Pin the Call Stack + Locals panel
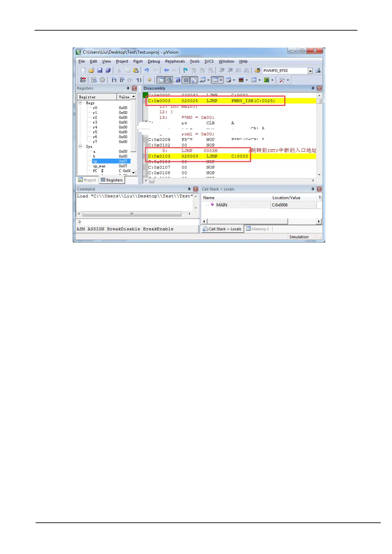392x554 pixels. click(313, 189)
